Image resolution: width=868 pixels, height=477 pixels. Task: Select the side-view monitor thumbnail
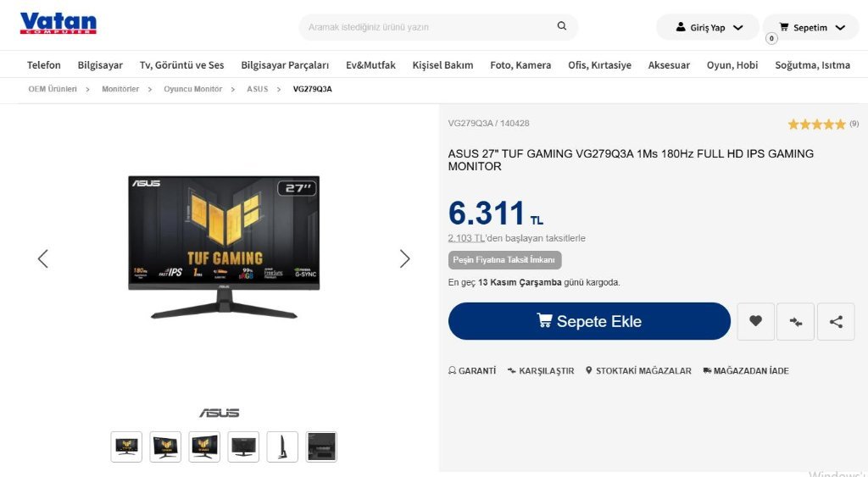[282, 446]
